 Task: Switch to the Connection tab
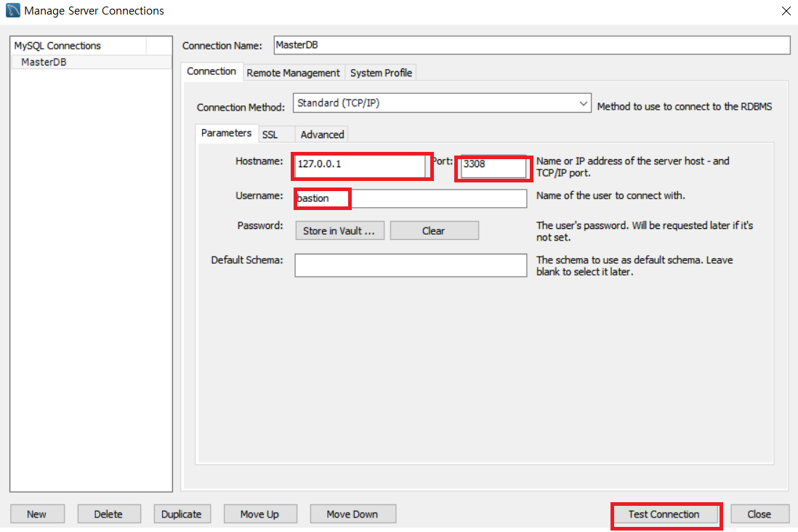point(211,71)
